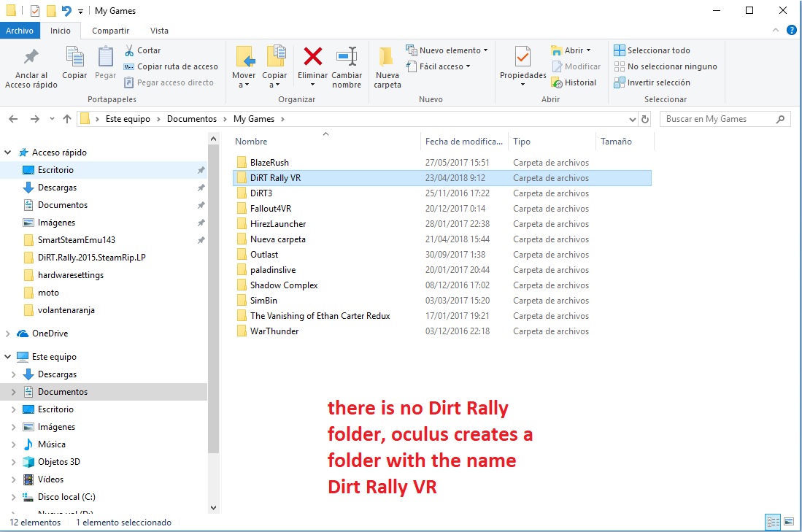Click the Eliminar red X icon
The height and width of the screenshot is (532, 802).
click(x=313, y=57)
